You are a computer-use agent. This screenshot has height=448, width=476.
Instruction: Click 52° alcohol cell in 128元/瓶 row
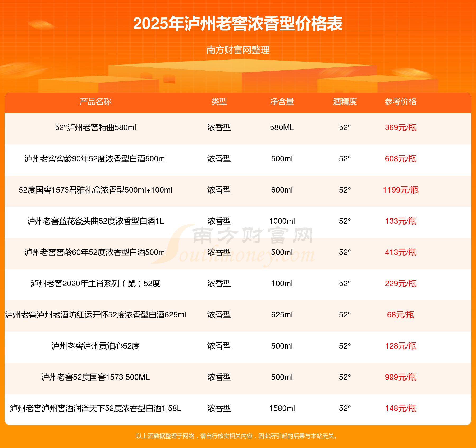pos(345,346)
